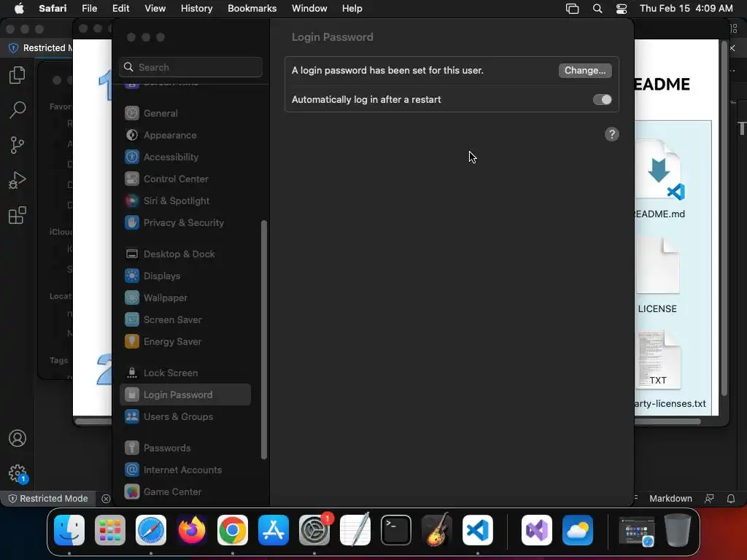This screenshot has width=747, height=560.
Task: Open the Window menu
Action: 309,9
